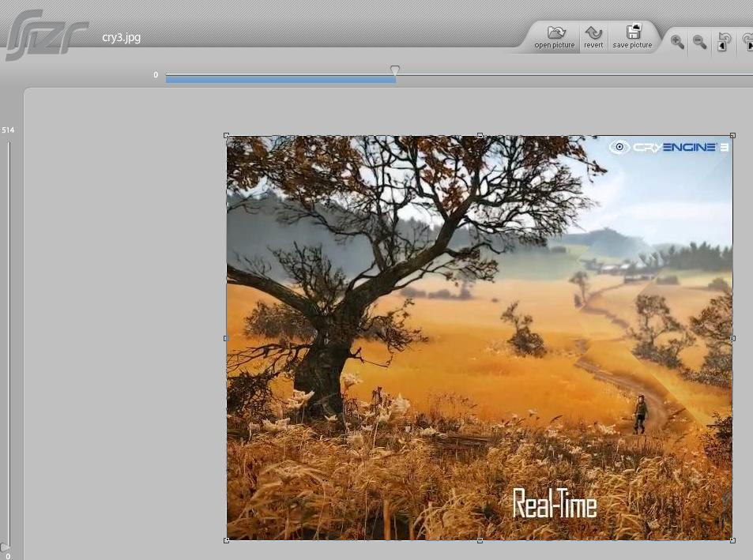Click the 514 height value label
The height and width of the screenshot is (560, 753).
coord(8,130)
